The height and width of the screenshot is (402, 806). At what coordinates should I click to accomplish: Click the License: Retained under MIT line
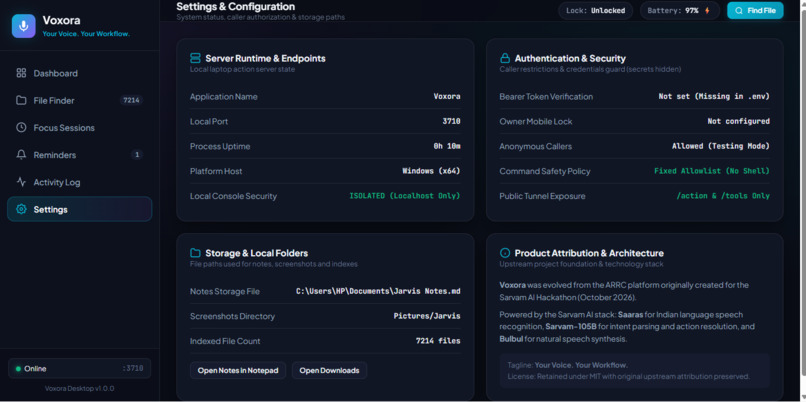629,376
